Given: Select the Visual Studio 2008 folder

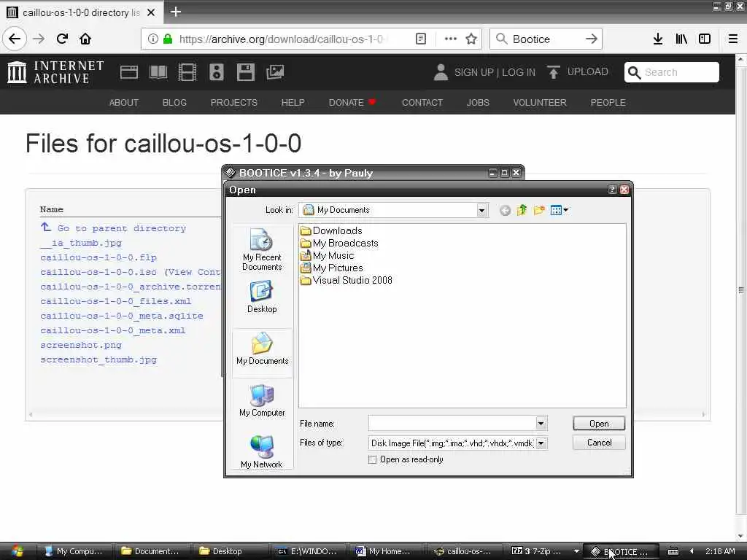Looking at the screenshot, I should point(347,281).
